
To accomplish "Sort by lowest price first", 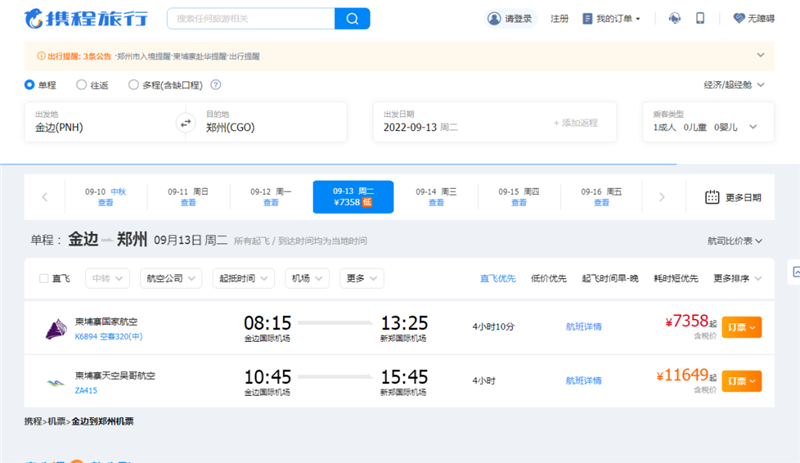I will tap(548, 278).
